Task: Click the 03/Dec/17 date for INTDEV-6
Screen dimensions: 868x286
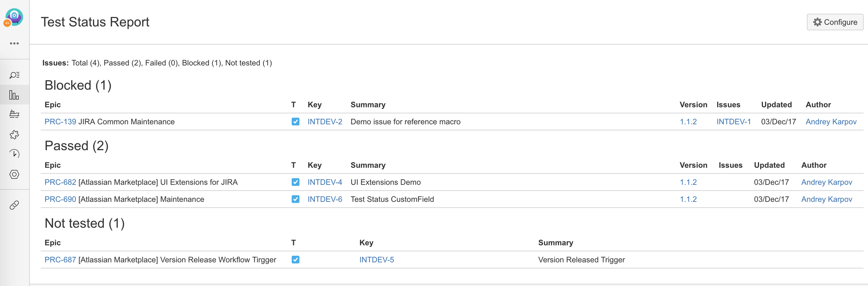Action: 771,199
